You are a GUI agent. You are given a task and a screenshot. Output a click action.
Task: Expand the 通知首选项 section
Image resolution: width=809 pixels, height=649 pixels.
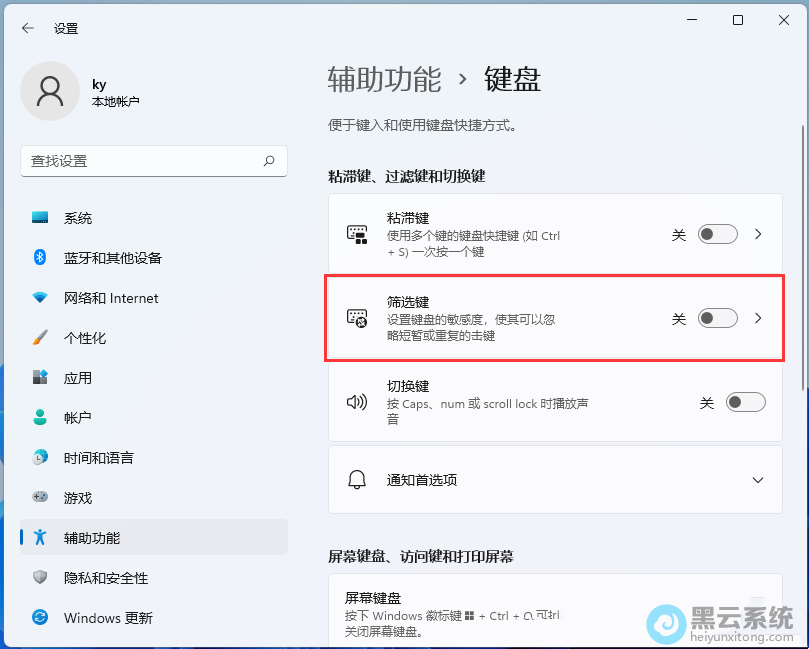757,480
